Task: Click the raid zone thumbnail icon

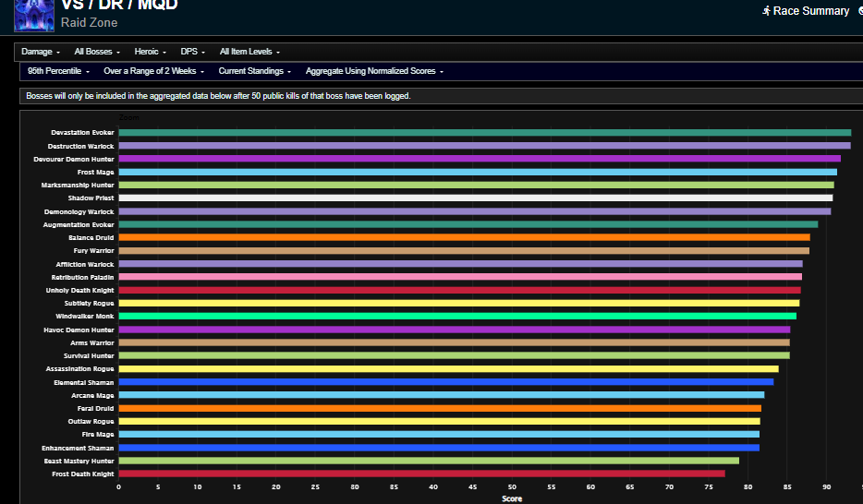Action: click(34, 15)
